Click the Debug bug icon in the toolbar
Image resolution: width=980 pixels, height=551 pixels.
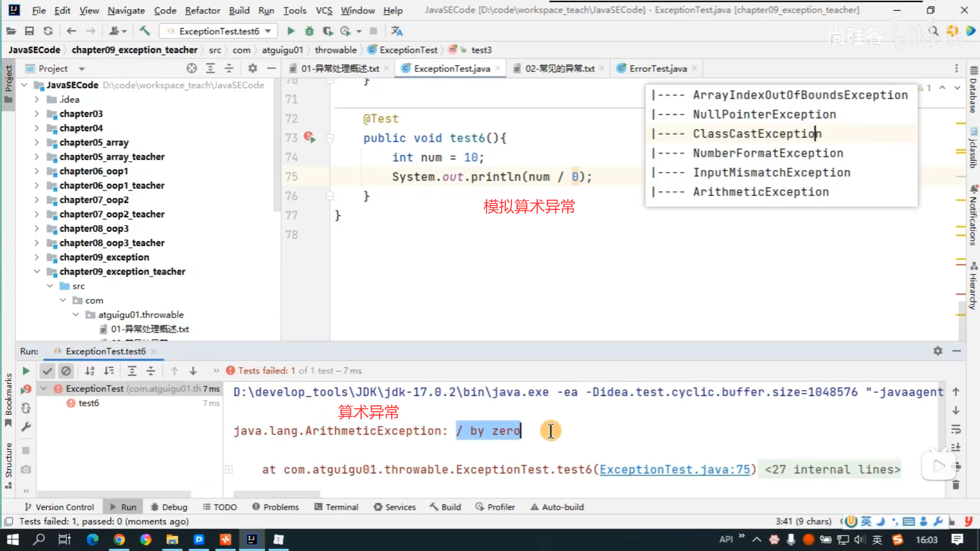[x=309, y=31]
